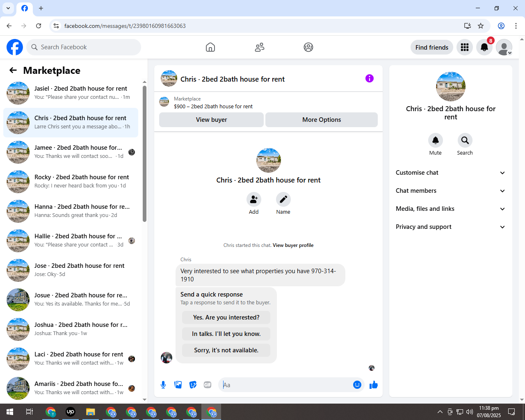Expand Chat members section

(x=450, y=191)
